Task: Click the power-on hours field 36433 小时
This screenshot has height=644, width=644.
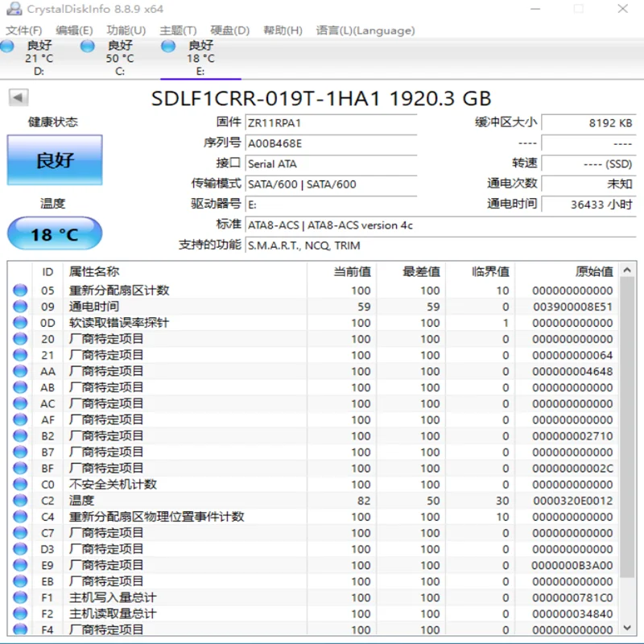Action: click(x=589, y=204)
